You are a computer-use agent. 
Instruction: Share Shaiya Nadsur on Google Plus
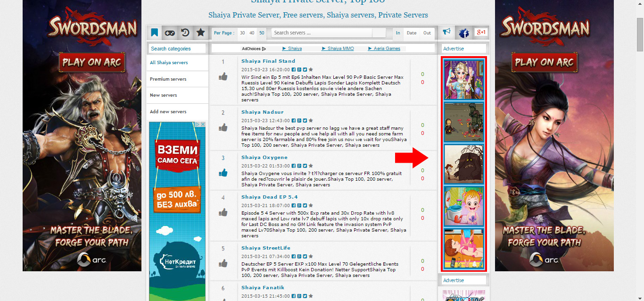pos(299,120)
